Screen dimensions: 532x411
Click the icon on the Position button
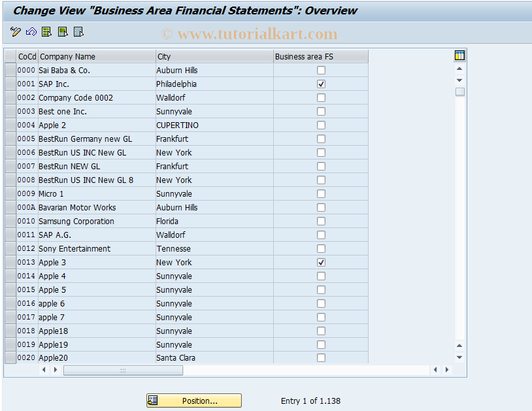[x=153, y=401]
